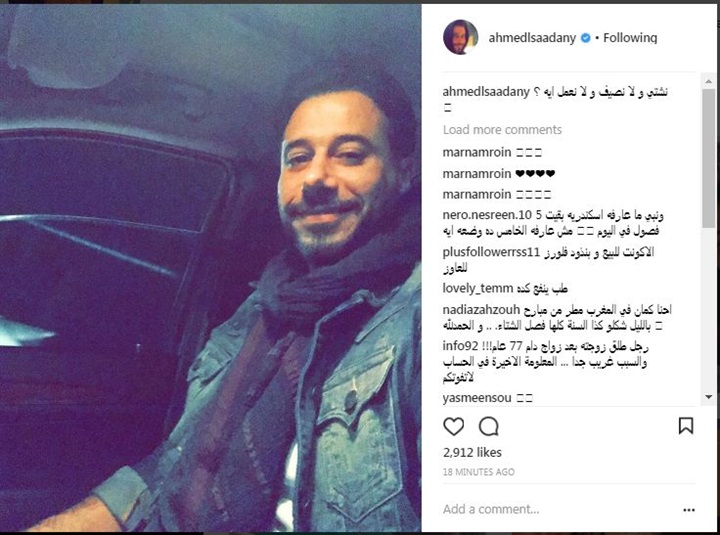The image size is (720, 535).
Task: Like the post with the heart icon
Action: 454,426
